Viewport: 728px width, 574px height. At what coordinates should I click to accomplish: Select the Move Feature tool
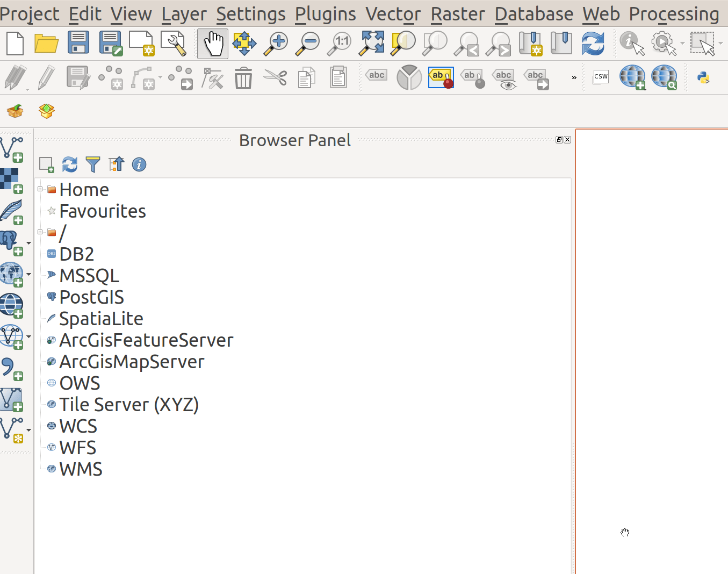[181, 77]
